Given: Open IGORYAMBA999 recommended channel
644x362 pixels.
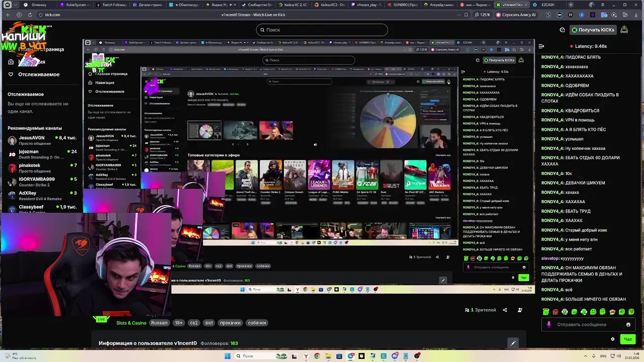Looking at the screenshot, I should point(42,182).
